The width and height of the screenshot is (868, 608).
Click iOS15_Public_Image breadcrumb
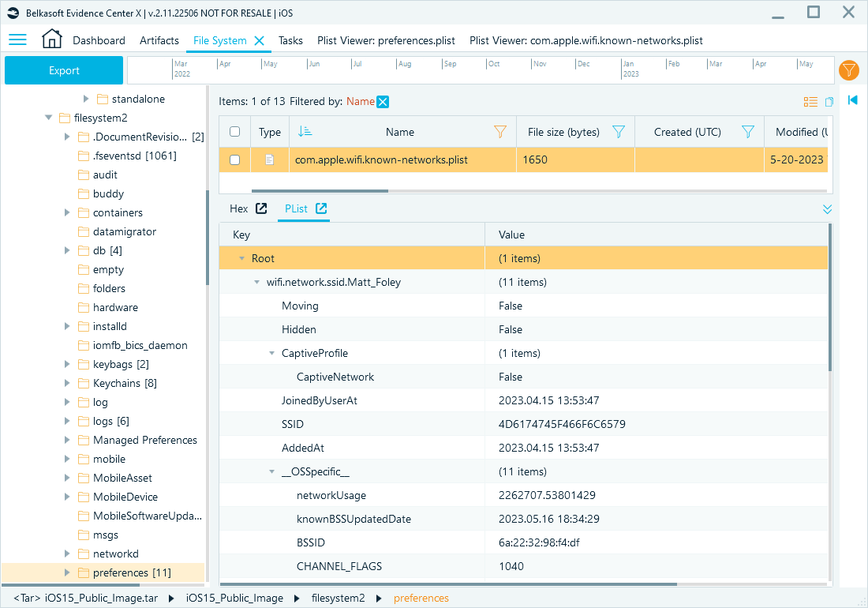(234, 598)
